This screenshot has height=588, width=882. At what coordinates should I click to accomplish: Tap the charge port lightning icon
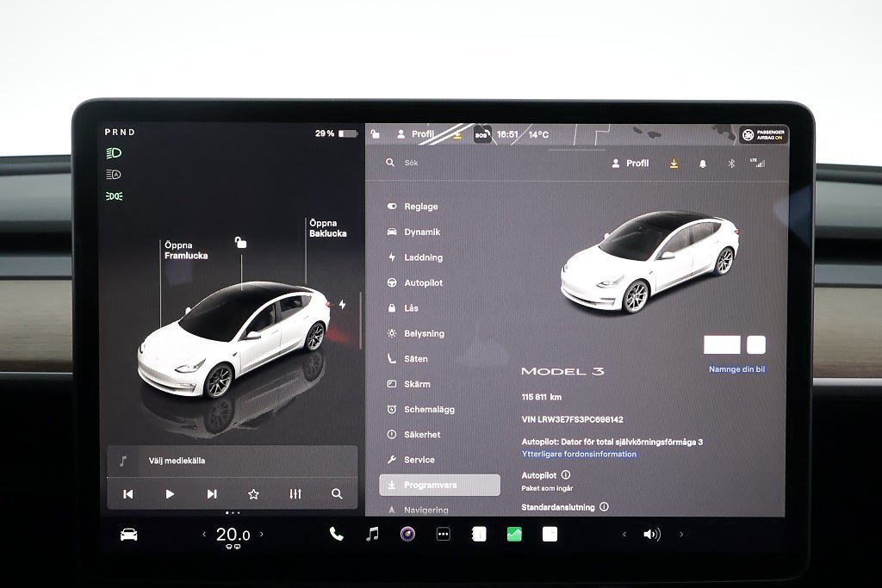342,304
